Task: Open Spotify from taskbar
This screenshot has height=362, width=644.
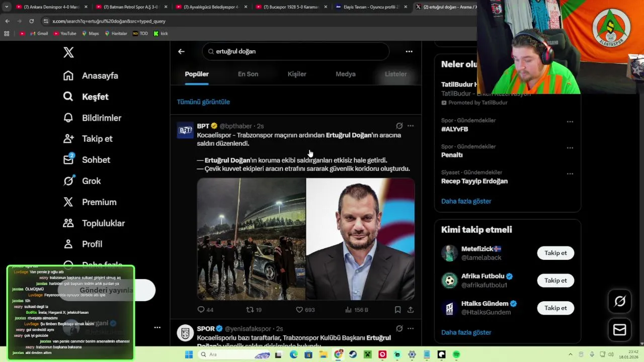Action: click(456, 354)
